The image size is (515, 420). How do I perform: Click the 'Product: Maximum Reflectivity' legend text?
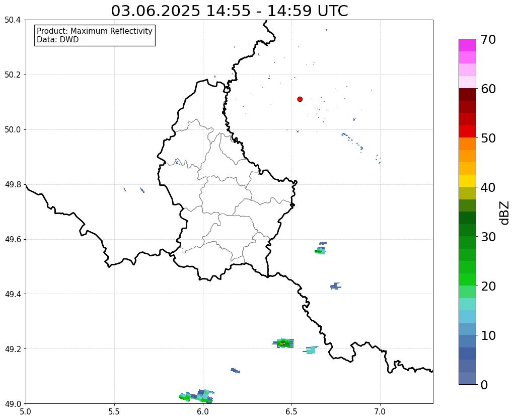[x=95, y=31]
